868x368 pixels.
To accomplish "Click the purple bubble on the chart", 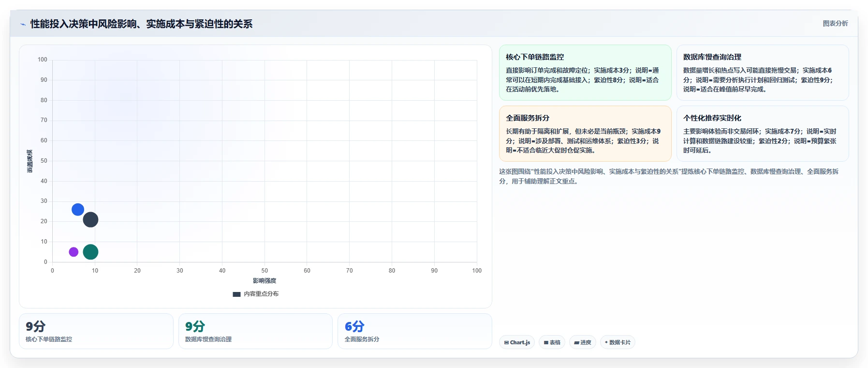I will pos(74,252).
